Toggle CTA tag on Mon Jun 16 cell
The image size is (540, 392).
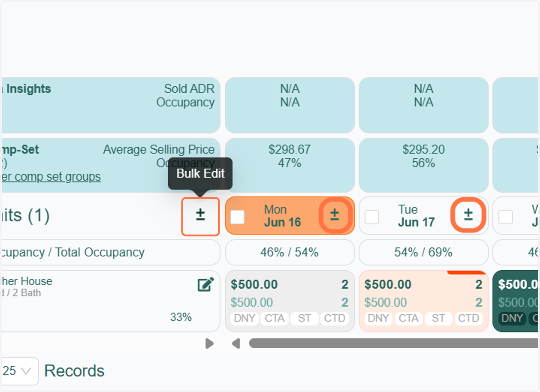coord(274,318)
